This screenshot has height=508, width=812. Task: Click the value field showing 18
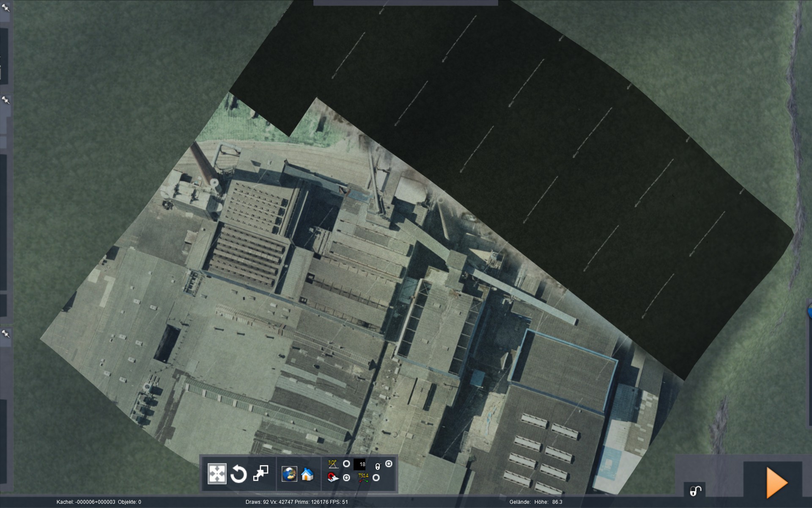pyautogui.click(x=360, y=464)
